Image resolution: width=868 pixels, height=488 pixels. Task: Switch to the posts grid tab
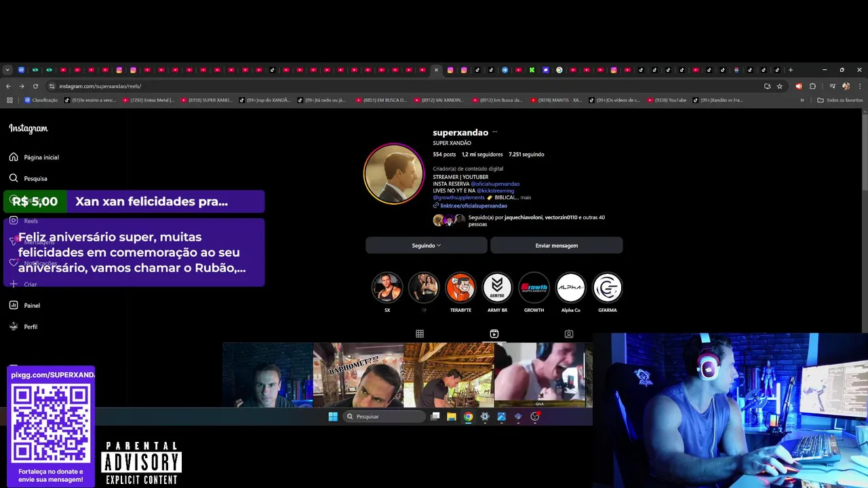420,333
